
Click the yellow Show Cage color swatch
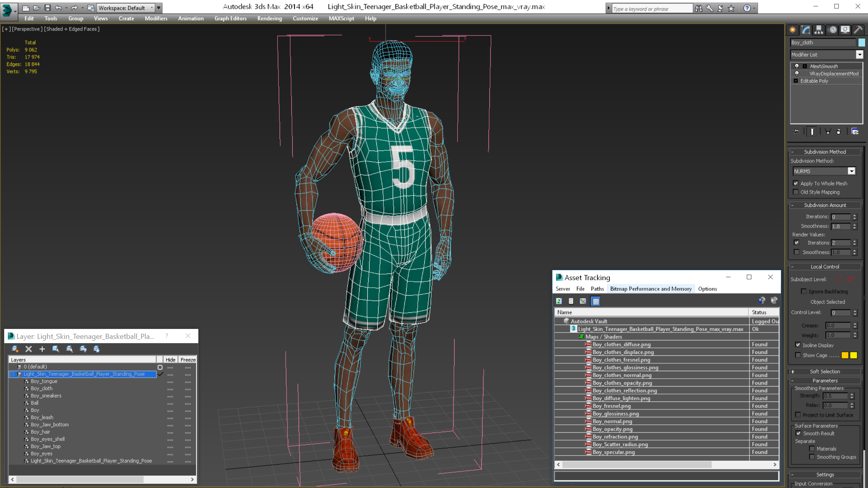854,355
